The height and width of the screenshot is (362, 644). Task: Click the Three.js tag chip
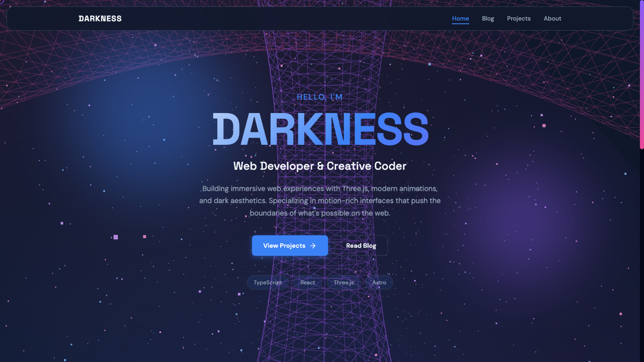point(344,283)
